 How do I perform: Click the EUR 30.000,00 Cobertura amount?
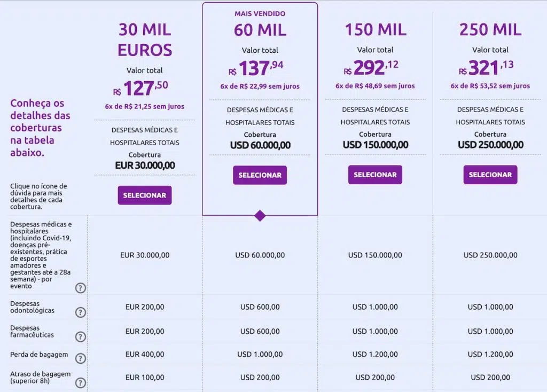pos(145,166)
